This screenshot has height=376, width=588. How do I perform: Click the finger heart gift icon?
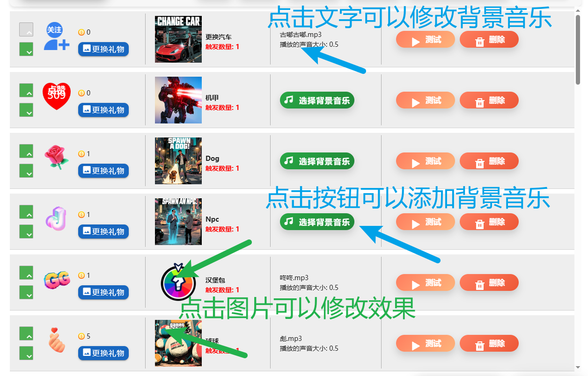58,340
